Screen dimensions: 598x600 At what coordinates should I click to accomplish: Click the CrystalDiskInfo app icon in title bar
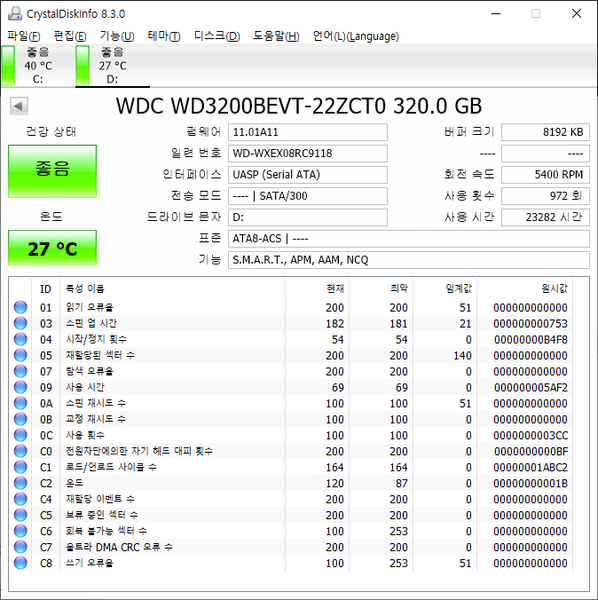15,14
